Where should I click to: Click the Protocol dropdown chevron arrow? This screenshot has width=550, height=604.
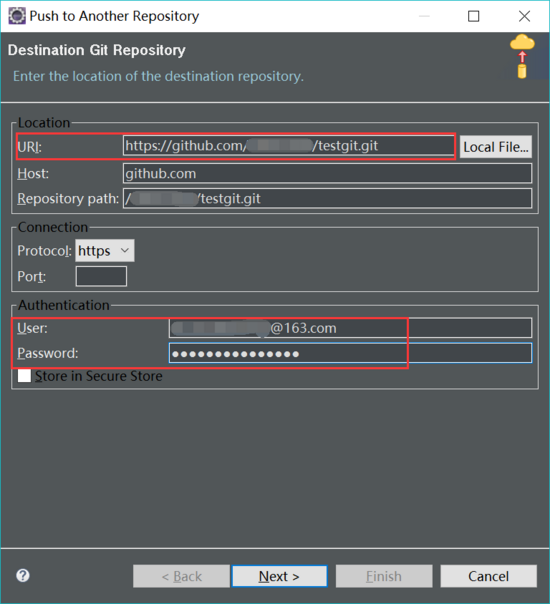tap(124, 250)
